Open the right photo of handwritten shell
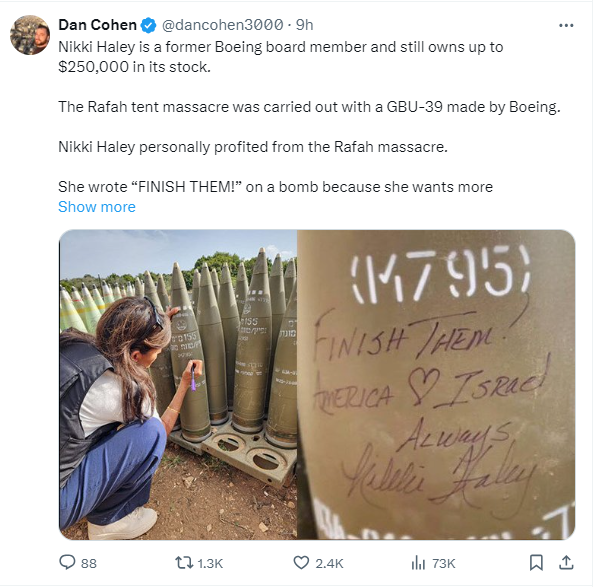Image resolution: width=604 pixels, height=587 pixels. coord(436,384)
